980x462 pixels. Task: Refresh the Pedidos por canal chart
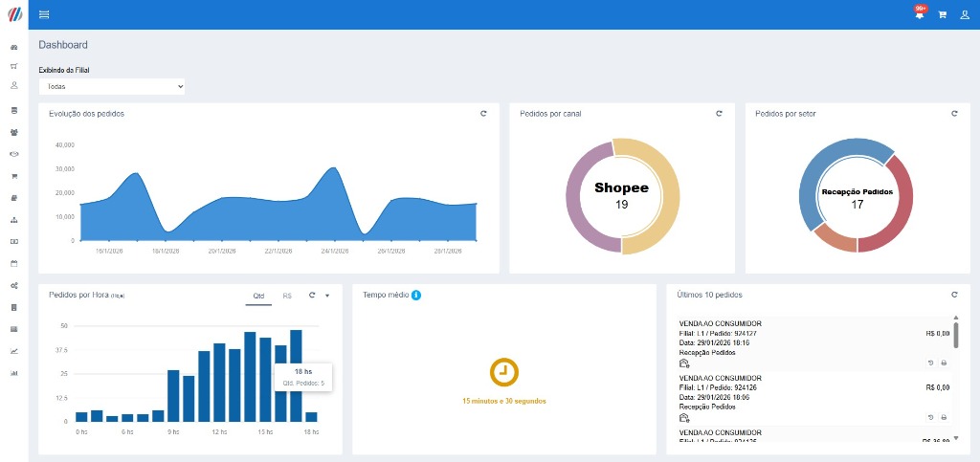pyautogui.click(x=719, y=114)
